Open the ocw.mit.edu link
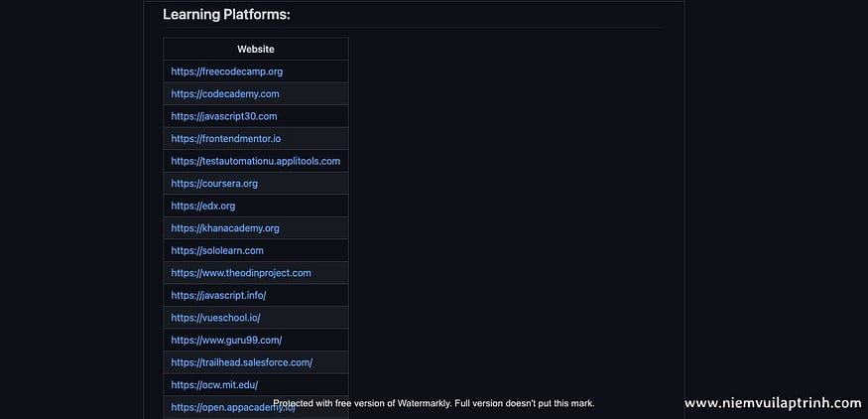868x419 pixels. pos(214,384)
